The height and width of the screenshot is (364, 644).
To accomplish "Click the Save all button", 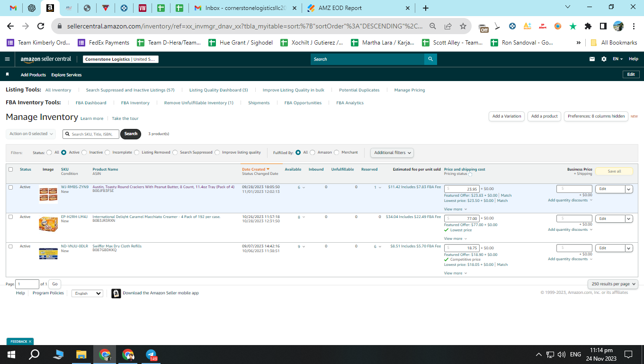I will pyautogui.click(x=614, y=171).
